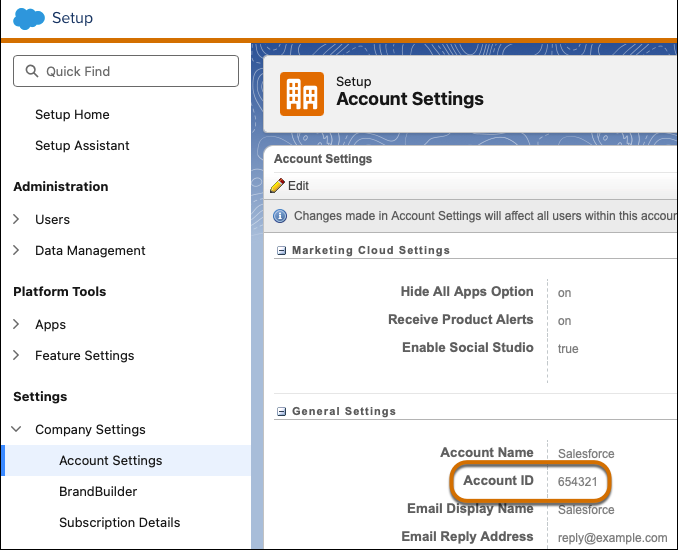The image size is (678, 550).
Task: Open the Apps sidebar item
Action: pos(50,325)
